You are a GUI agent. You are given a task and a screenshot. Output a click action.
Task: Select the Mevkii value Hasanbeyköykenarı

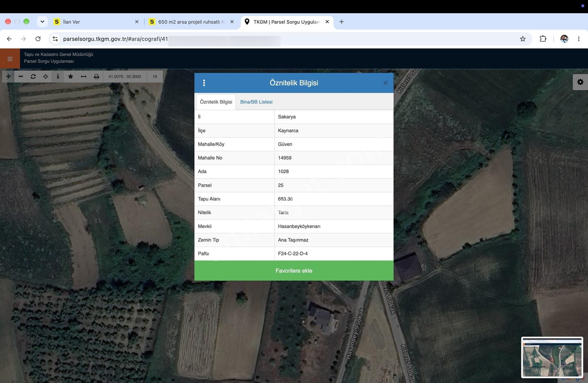(299, 226)
